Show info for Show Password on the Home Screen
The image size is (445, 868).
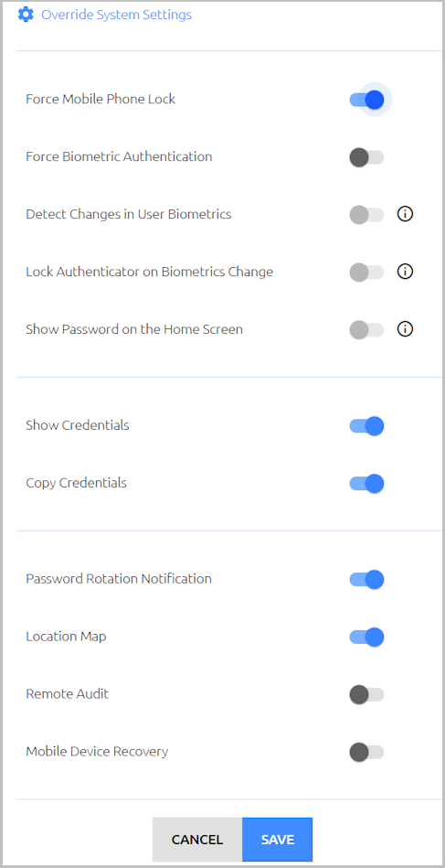(x=405, y=329)
